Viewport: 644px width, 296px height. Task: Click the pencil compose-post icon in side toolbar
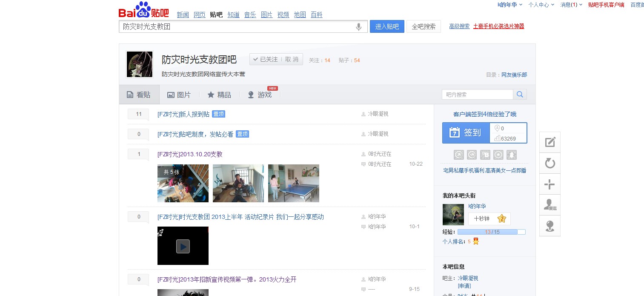coord(550,142)
